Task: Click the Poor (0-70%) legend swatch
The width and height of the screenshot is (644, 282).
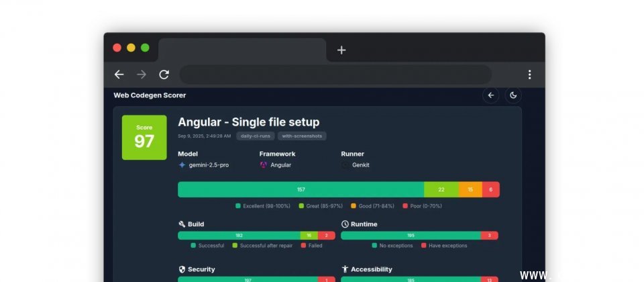Action: [405, 206]
